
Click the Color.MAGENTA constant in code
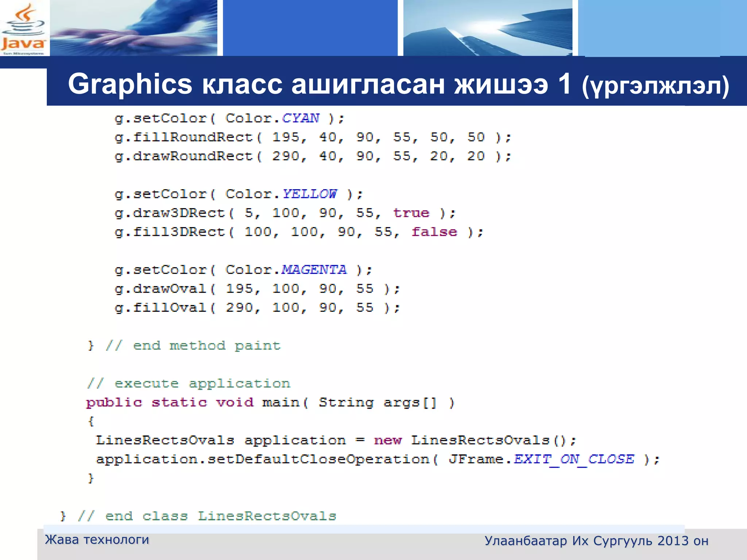tap(314, 270)
